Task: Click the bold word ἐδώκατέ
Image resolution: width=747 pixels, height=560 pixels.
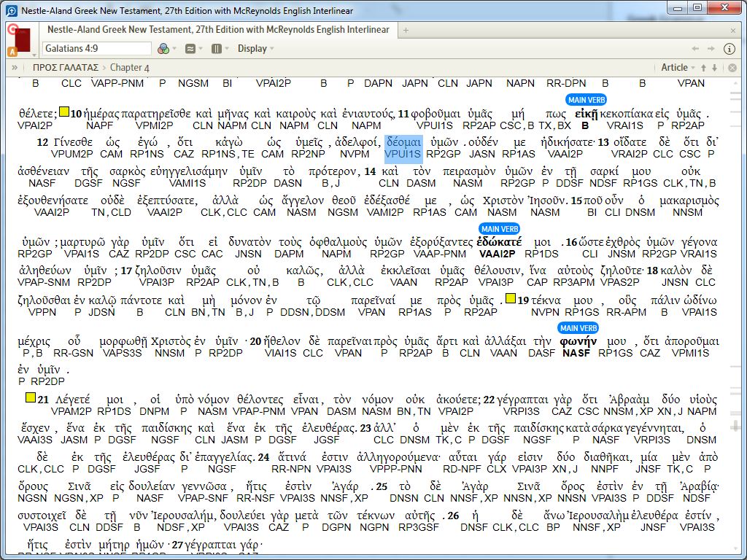Action: coord(499,242)
